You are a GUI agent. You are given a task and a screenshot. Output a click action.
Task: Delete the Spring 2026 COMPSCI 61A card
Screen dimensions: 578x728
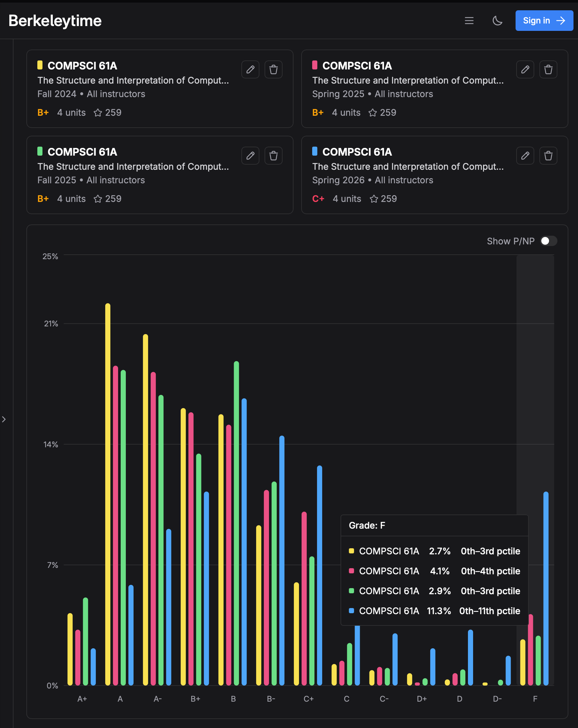[548, 156]
